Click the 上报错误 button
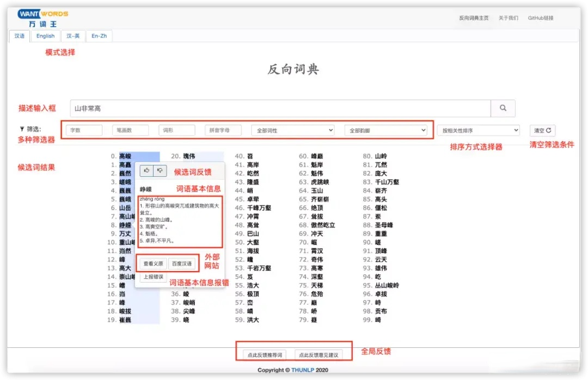 pos(153,277)
